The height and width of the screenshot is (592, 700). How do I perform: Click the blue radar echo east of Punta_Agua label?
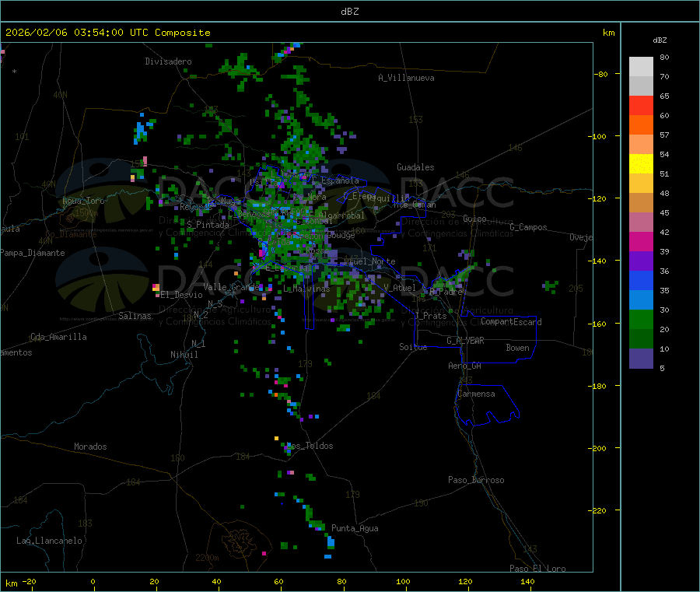click(331, 542)
